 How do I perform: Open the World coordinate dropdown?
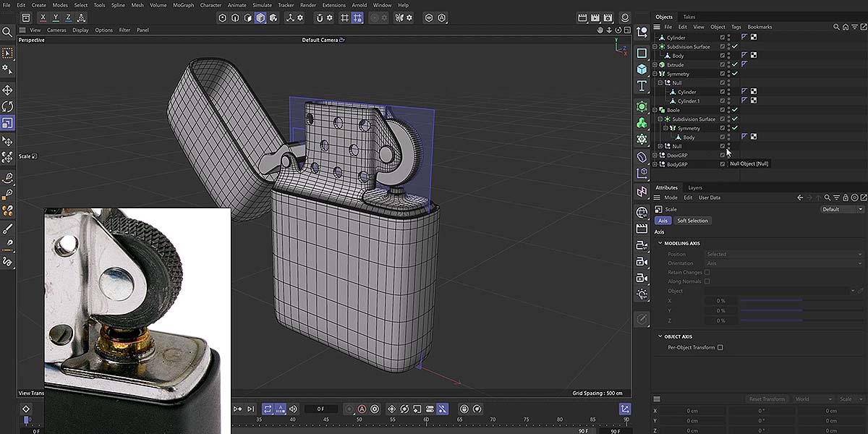point(813,399)
